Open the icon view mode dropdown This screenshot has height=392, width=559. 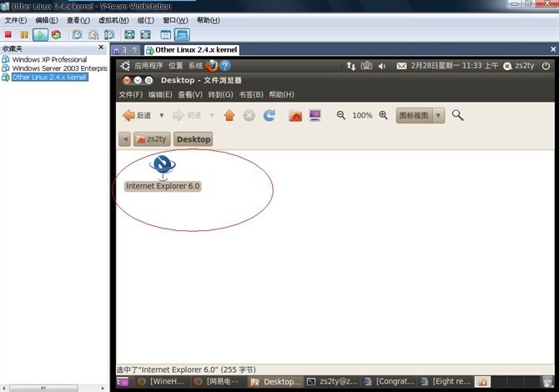421,115
